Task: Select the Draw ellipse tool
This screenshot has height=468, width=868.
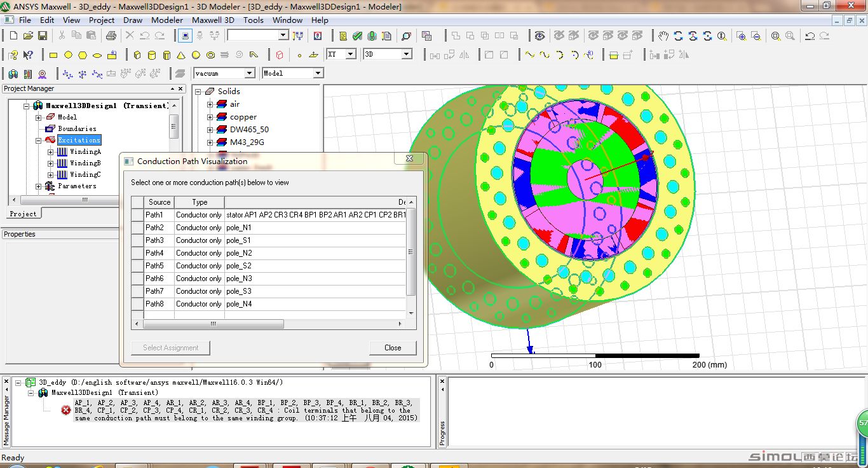Action: [x=97, y=55]
